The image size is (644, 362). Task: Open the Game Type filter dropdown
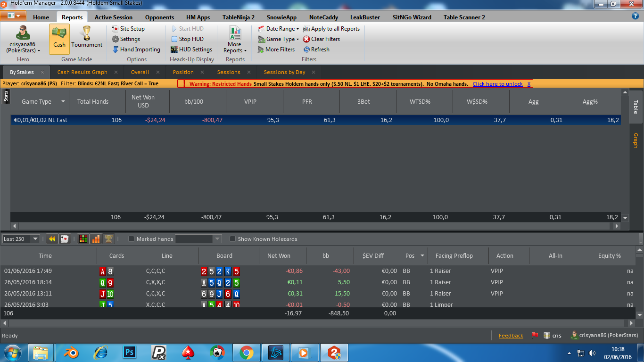coord(278,39)
